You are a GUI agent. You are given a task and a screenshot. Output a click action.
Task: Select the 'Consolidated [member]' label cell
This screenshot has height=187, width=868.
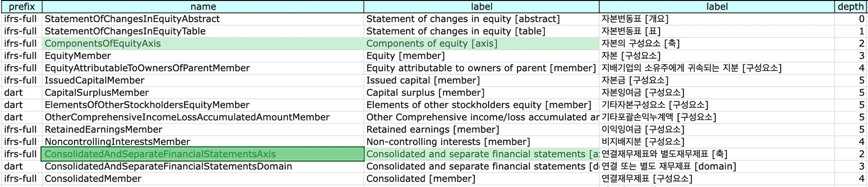(418, 178)
